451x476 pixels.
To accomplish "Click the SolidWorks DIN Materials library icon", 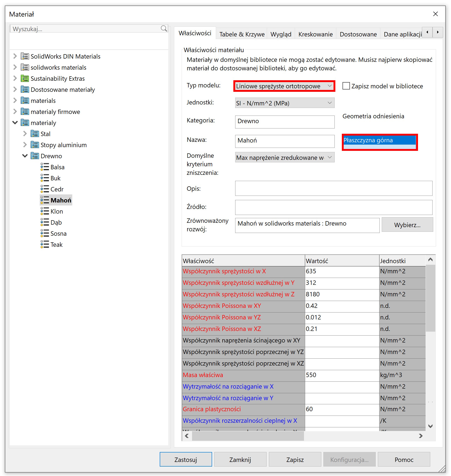I will 25,56.
